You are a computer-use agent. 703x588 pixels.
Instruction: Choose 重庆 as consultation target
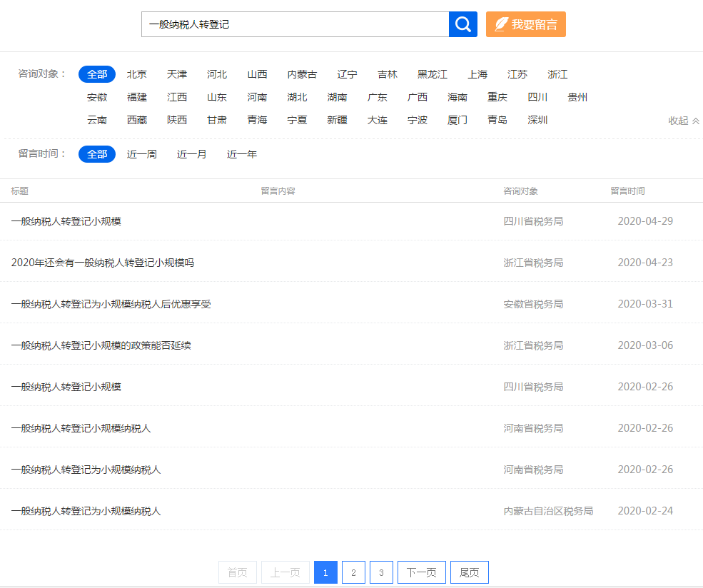click(x=497, y=97)
